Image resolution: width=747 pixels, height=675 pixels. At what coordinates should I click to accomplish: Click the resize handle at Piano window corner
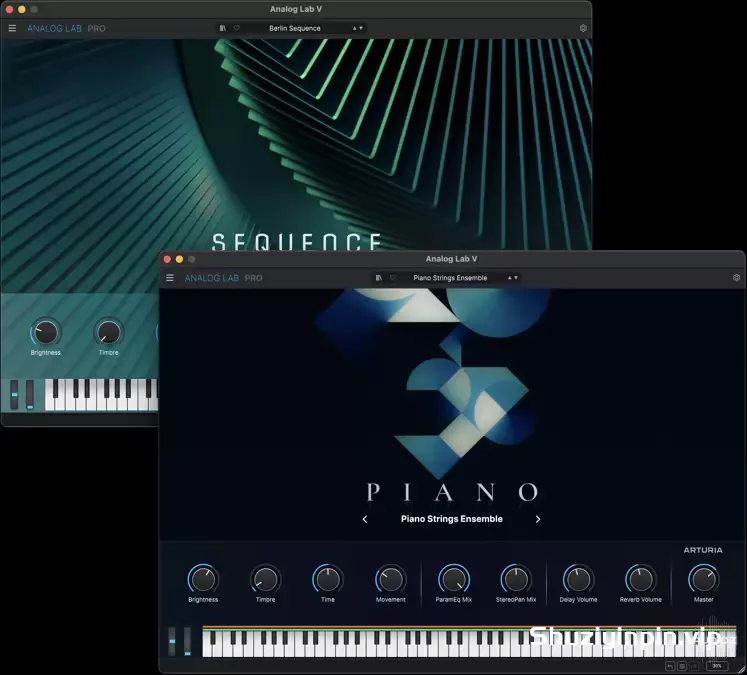click(x=740, y=668)
